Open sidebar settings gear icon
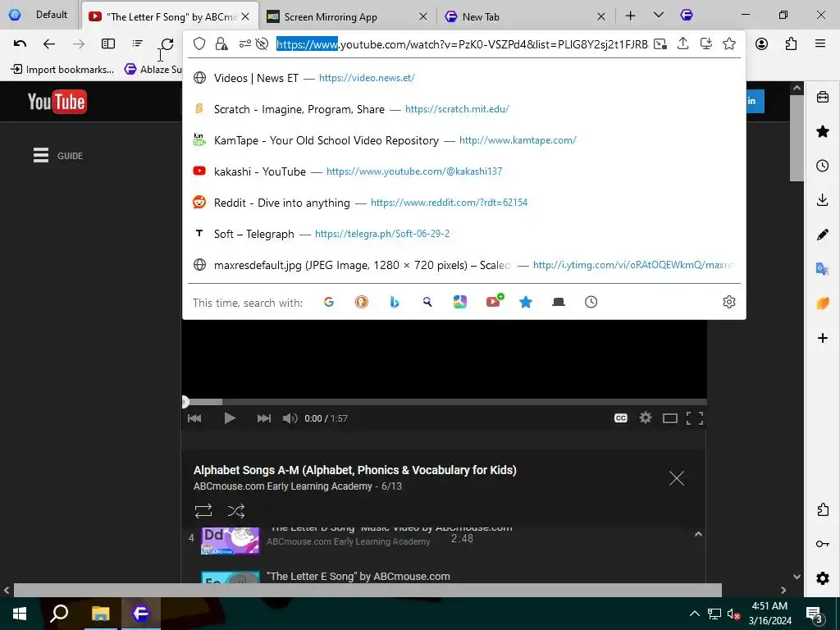Viewport: 840px width, 630px height. 823,578
